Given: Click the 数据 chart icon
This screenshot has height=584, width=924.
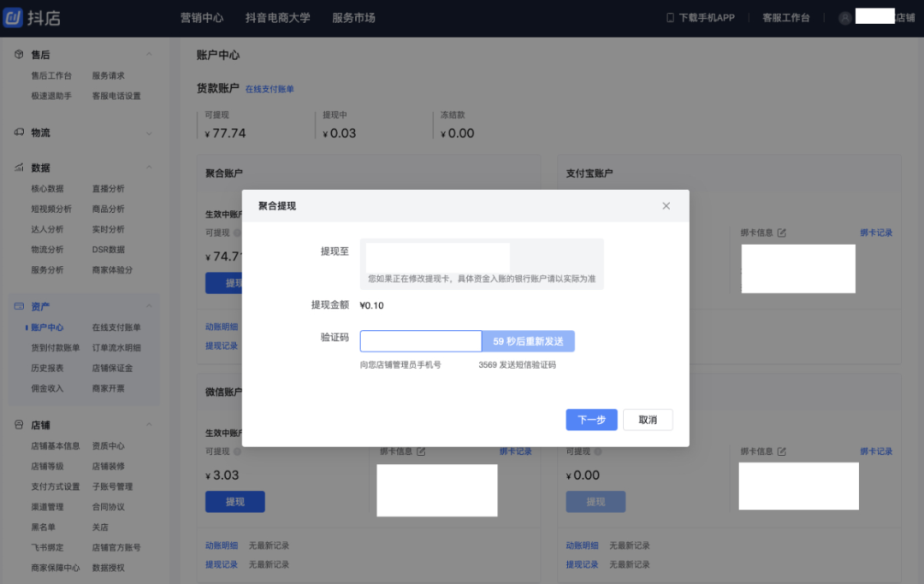Looking at the screenshot, I should pos(19,168).
